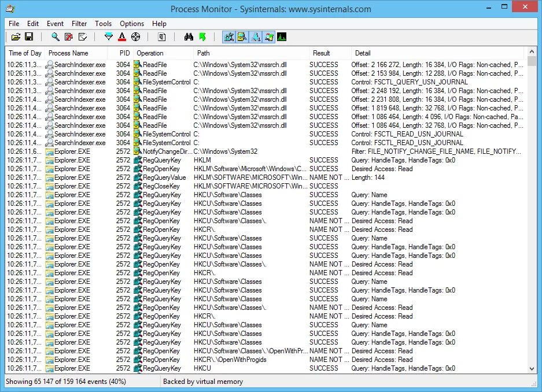Click 'Backed by virtual memory' status text
The width and height of the screenshot is (542, 392).
click(x=203, y=381)
